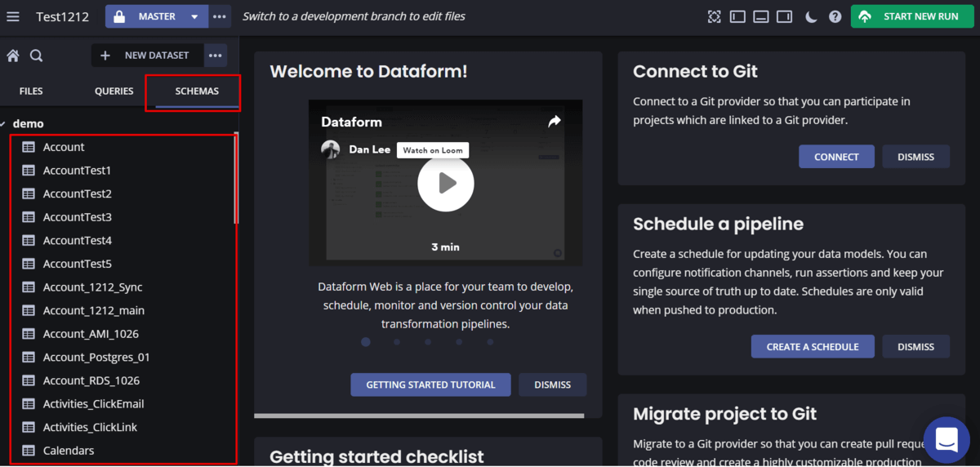The height and width of the screenshot is (467, 980).
Task: Switch to the Files tab
Action: pyautogui.click(x=31, y=91)
